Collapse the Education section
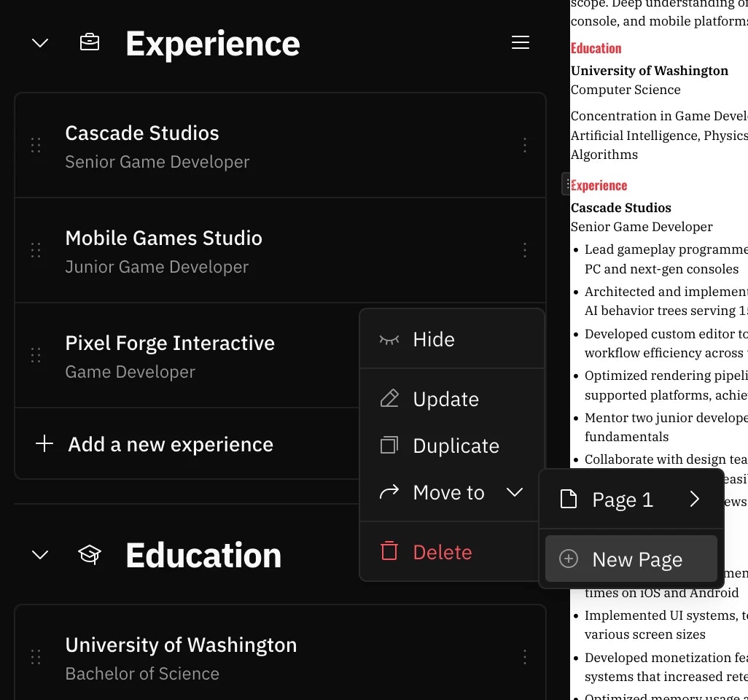The image size is (748, 700). point(39,555)
